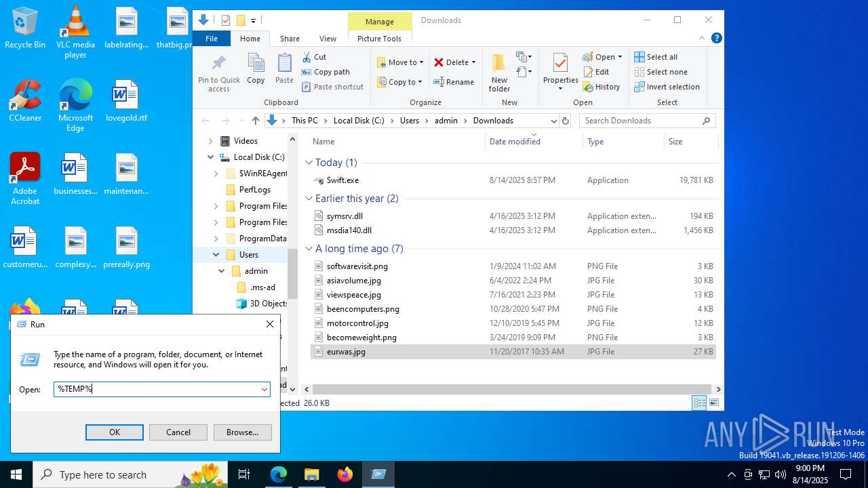The height and width of the screenshot is (488, 868).
Task: Click the Windows Start button
Action: coord(16,474)
